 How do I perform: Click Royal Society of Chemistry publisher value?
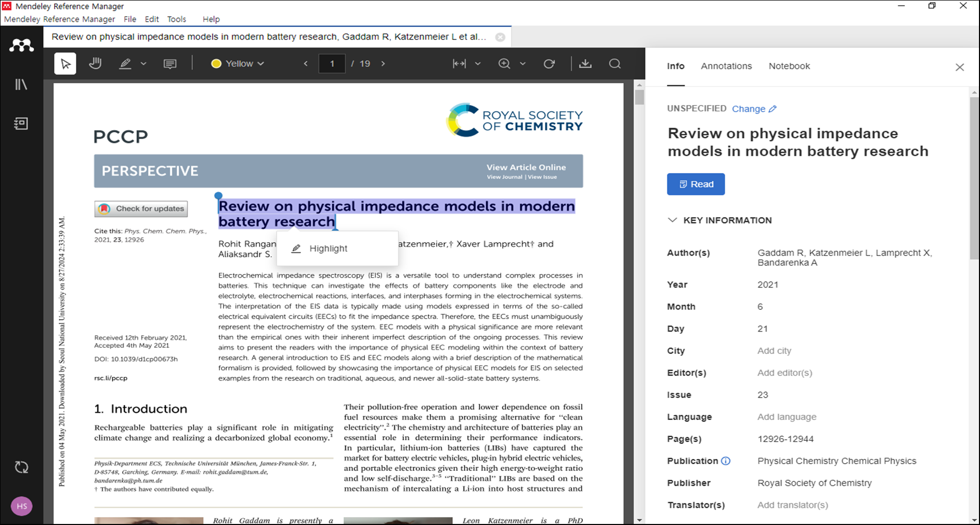(814, 483)
